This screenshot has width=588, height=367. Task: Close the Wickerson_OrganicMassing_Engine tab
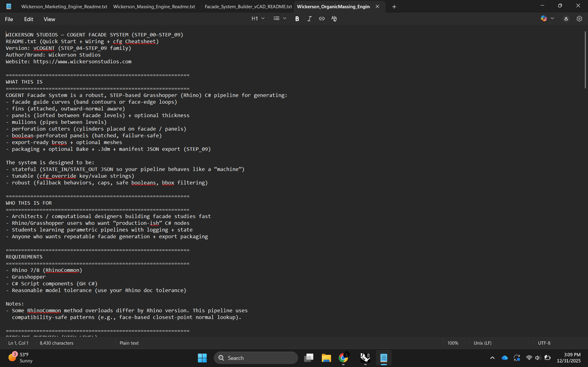tap(377, 7)
